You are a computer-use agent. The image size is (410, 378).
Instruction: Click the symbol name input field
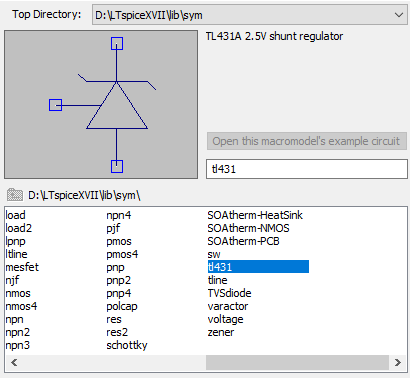click(307, 169)
